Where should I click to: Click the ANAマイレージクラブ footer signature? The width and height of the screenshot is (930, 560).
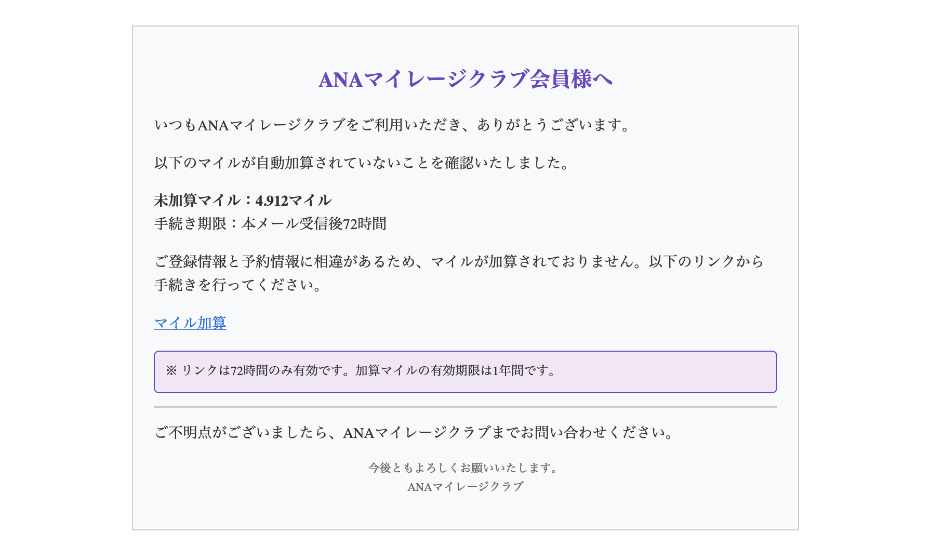tap(466, 487)
